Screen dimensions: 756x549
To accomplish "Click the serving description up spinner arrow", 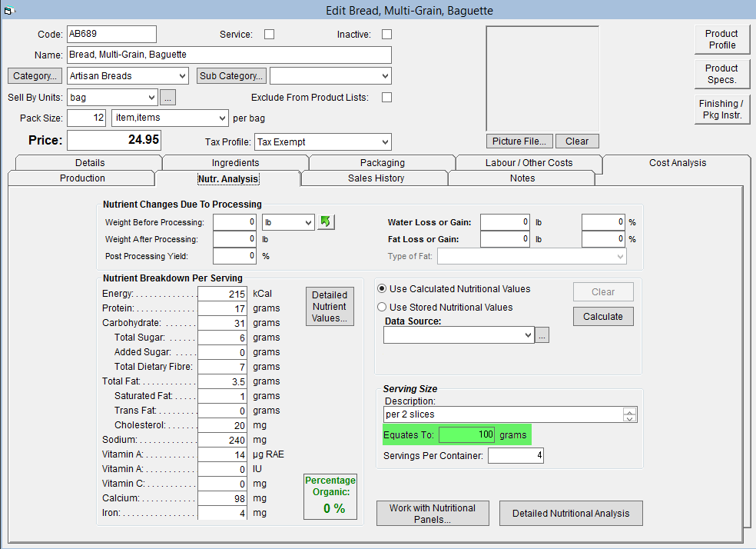I will click(629, 411).
